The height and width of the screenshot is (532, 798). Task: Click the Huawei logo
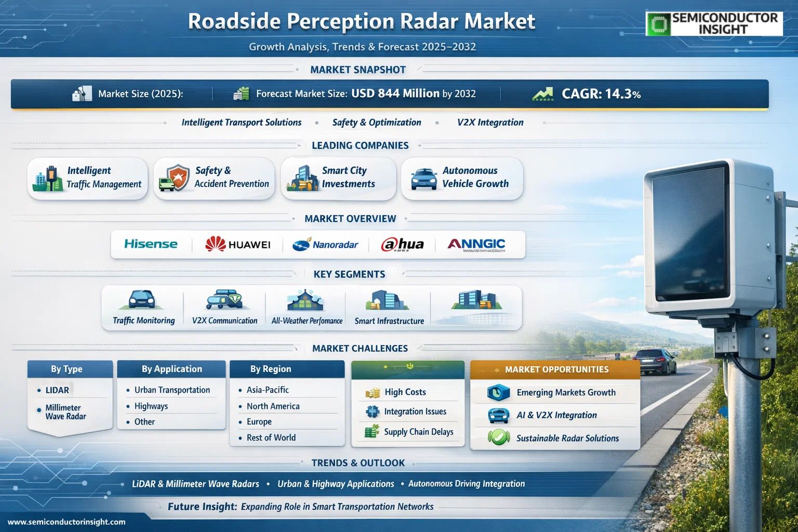[x=237, y=244]
